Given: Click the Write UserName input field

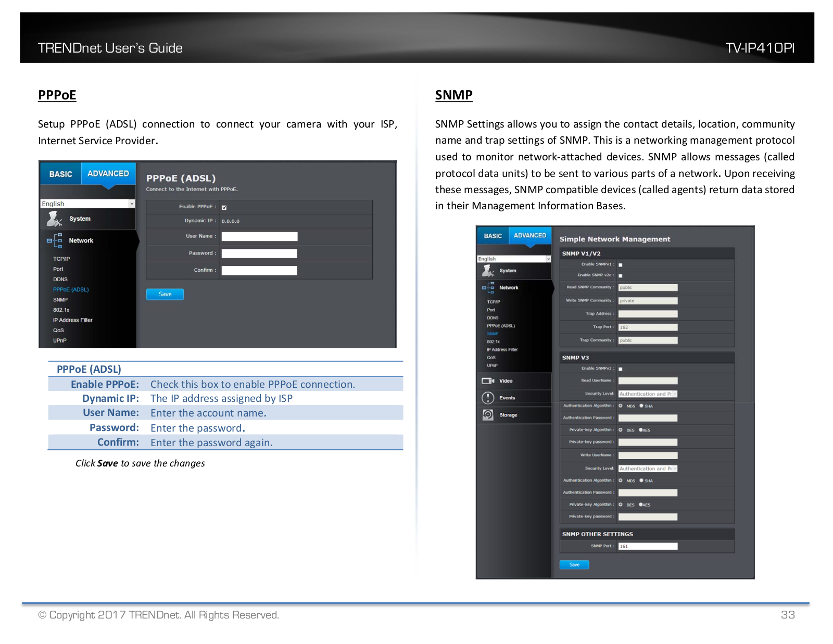Looking at the screenshot, I should [648, 456].
